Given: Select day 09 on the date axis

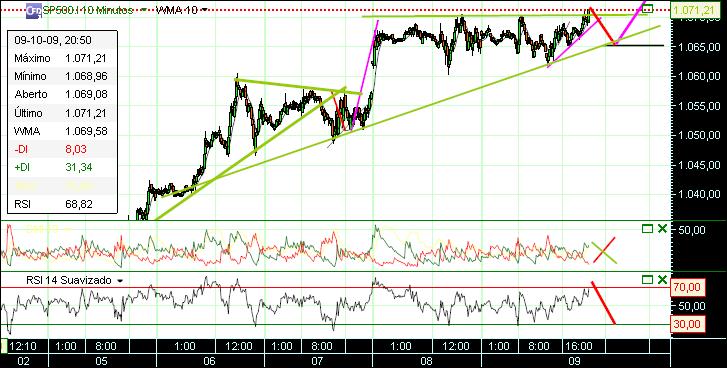Looking at the screenshot, I should [575, 361].
